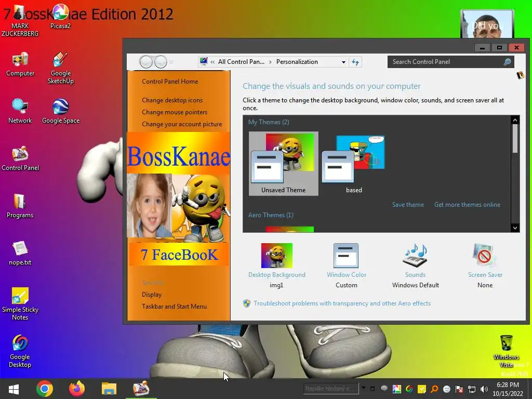Open the recent pages dropdown arrow
Screen dimensions: 532x399
pos(171,62)
